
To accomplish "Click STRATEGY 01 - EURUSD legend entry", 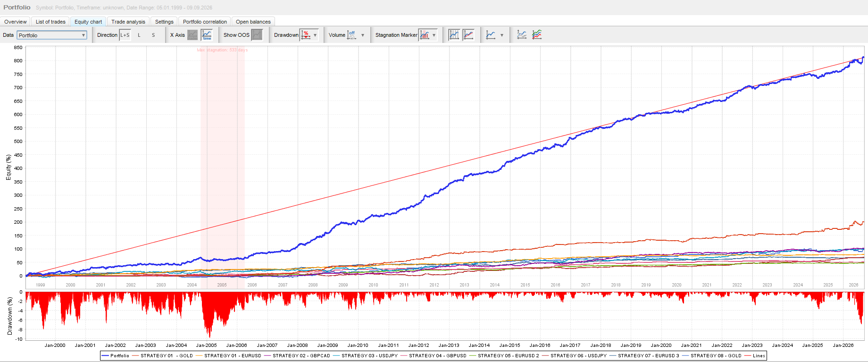I will point(229,356).
